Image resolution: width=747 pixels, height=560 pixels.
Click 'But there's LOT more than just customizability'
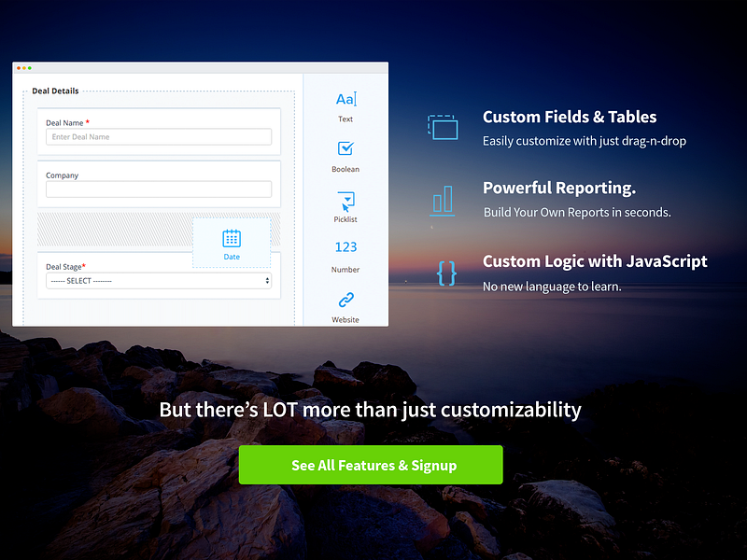point(370,410)
